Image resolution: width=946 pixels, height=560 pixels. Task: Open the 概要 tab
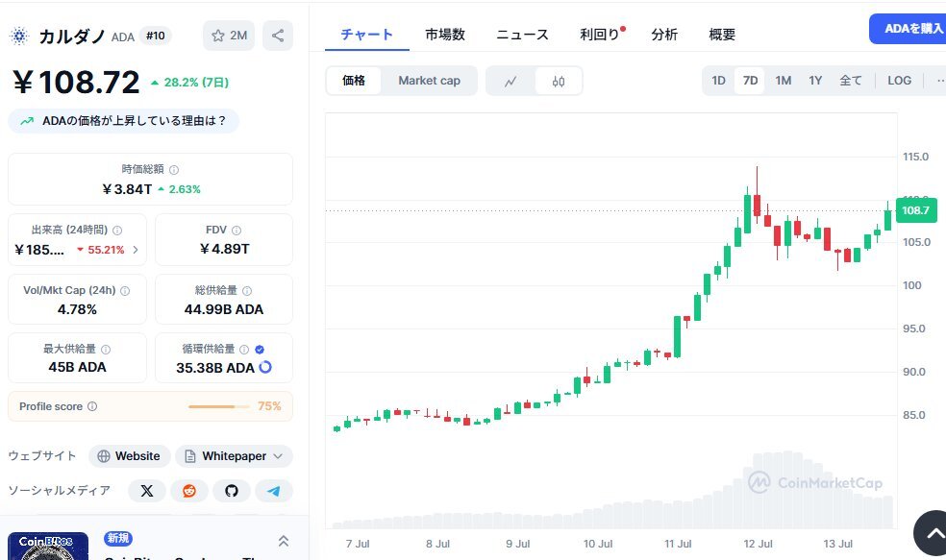point(722,35)
